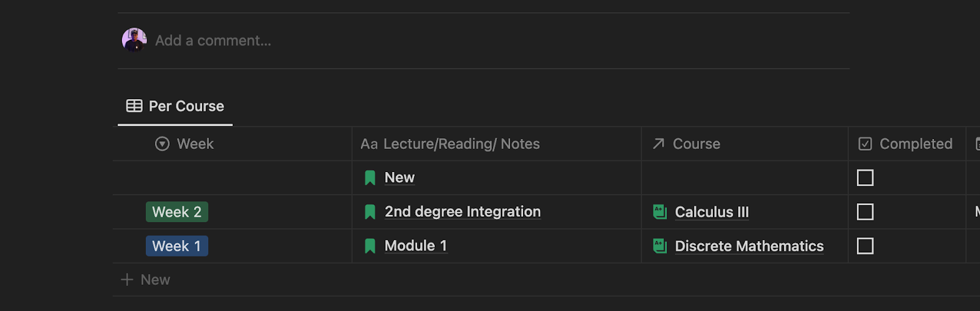Screen dimensions: 980x311
Task: Tick Completed checkbox for New row
Action: pyautogui.click(x=865, y=178)
